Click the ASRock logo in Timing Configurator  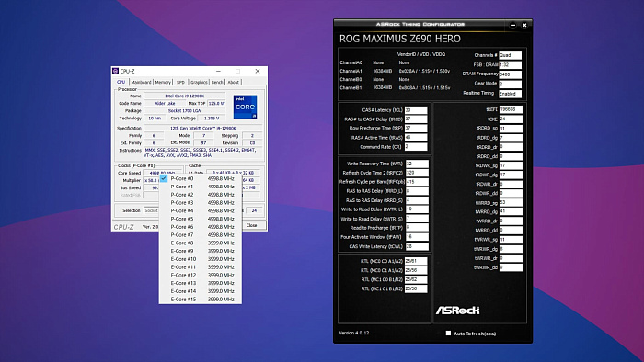[457, 311]
